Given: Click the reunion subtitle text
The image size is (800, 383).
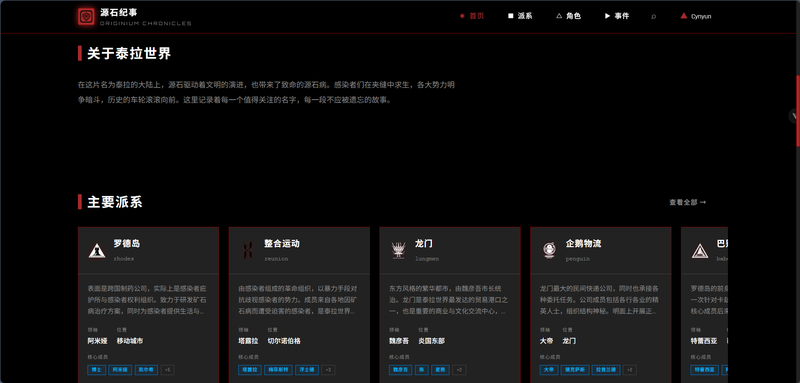Looking at the screenshot, I should pos(276,259).
